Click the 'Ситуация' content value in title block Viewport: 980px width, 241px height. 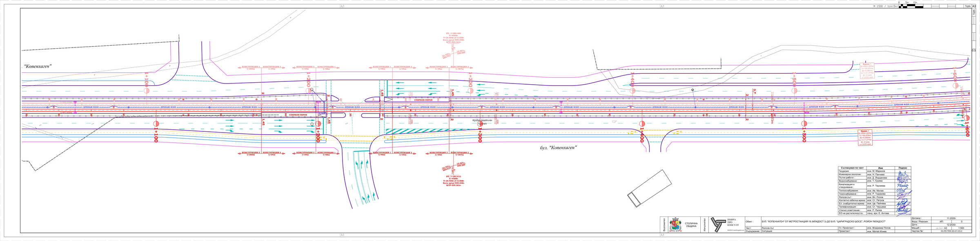pos(767,231)
